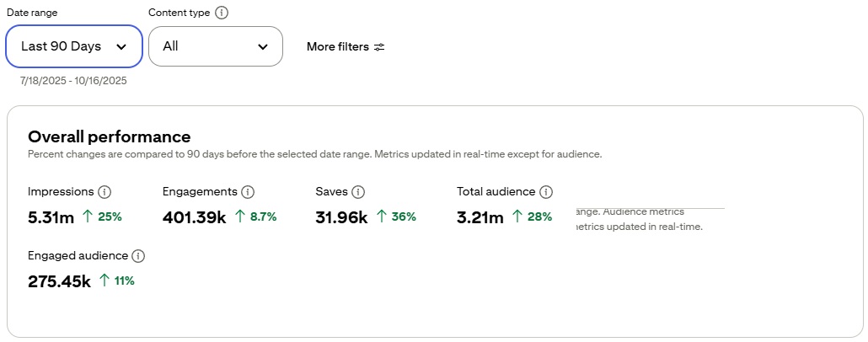The height and width of the screenshot is (342, 868).
Task: Click the Overall performance heading
Action: pyautogui.click(x=110, y=136)
